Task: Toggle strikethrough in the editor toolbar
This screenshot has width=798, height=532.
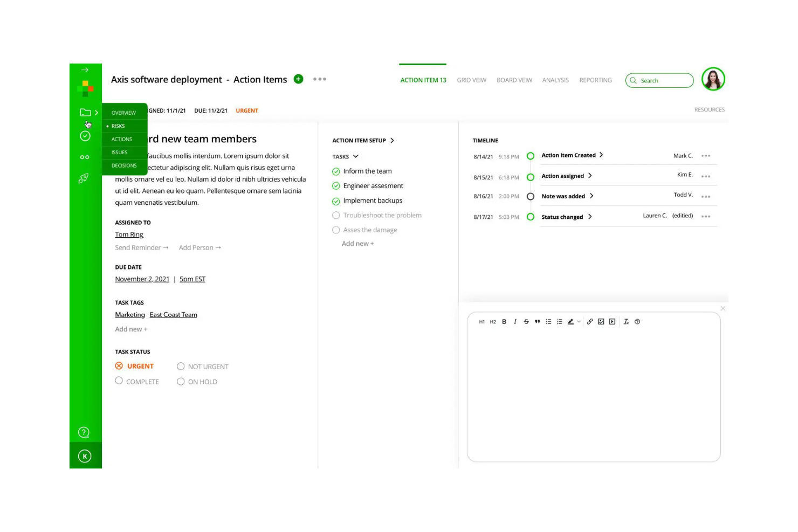Action: pos(526,322)
